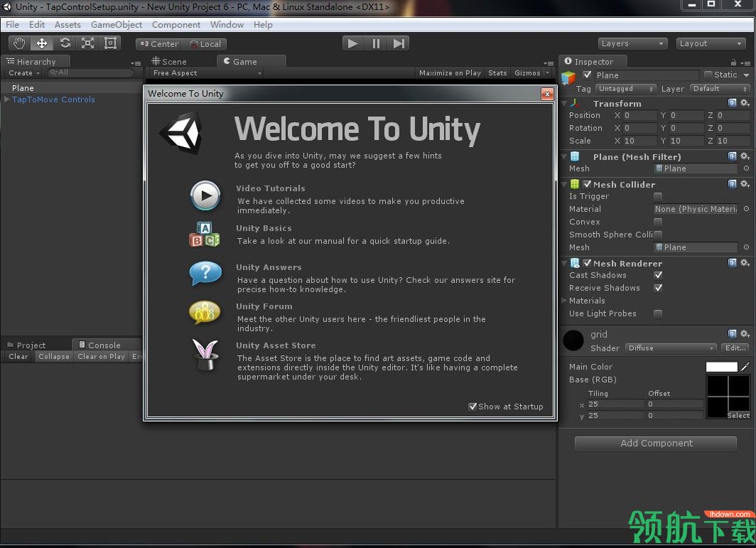
Task: Pick mesh for Mesh Filter object picker
Action: coord(746,168)
